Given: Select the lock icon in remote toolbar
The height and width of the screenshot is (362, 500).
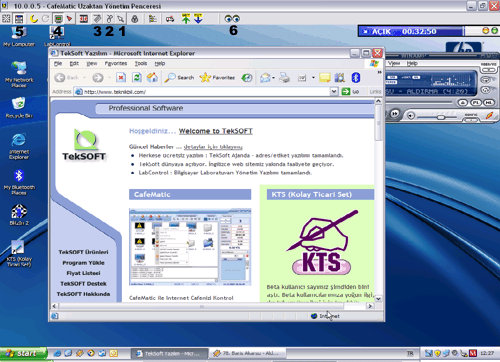Looking at the screenshot, I should point(135,19).
